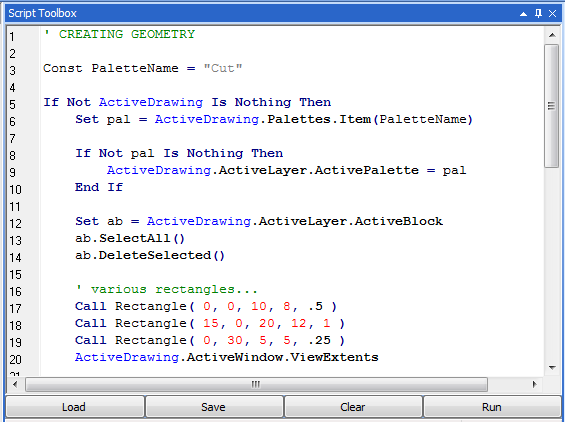Screen dimensions: 565x422
Task: Click the ActivePalette = pal line
Action: coord(286,170)
